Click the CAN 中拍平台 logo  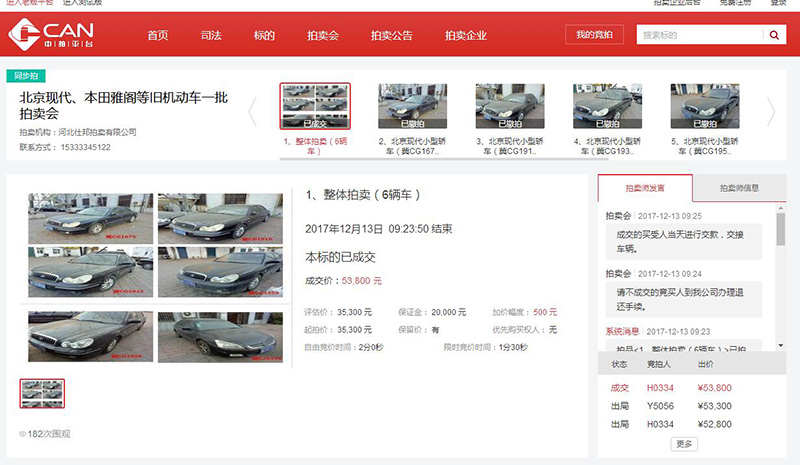(x=51, y=34)
